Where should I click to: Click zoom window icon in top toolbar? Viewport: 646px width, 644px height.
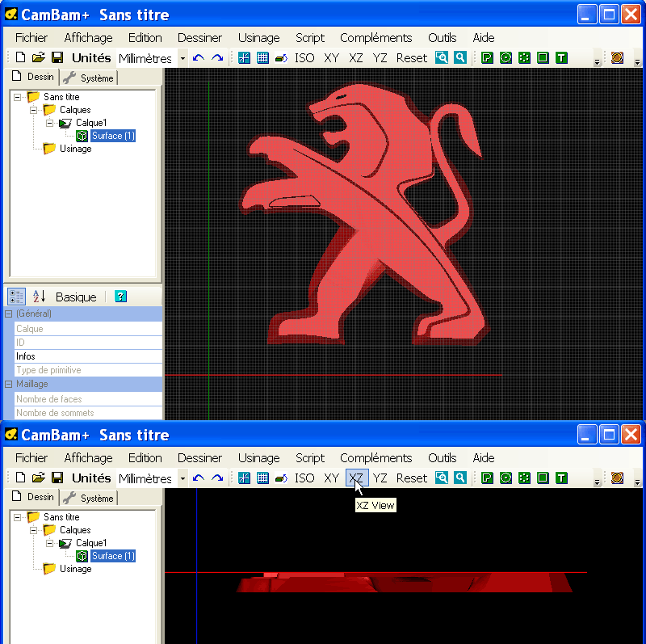(441, 57)
